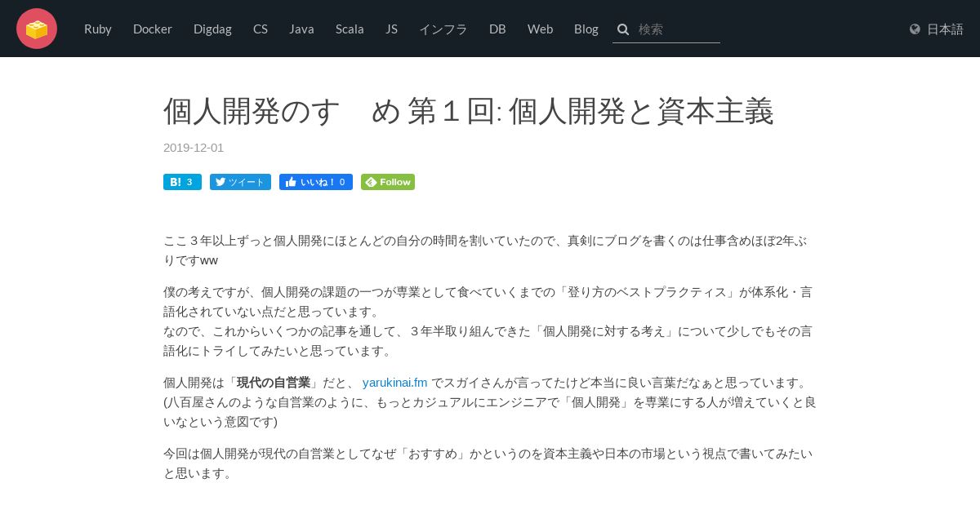
Task: Click the Facebook いいね! button
Action: [316, 182]
